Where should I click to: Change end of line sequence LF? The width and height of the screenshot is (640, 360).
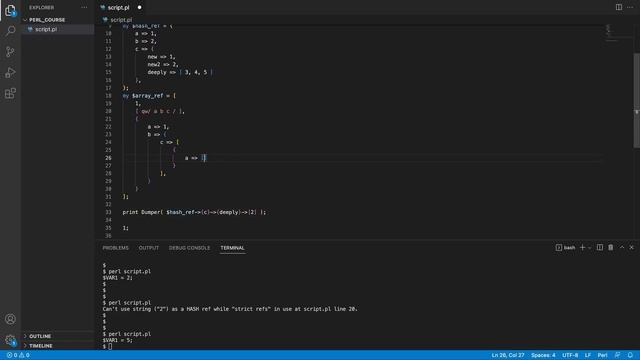click(x=588, y=355)
